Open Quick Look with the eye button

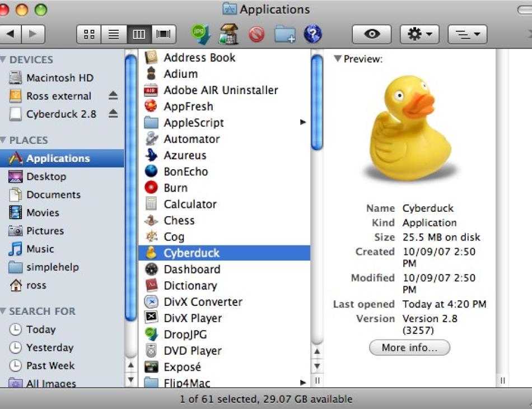coord(371,34)
